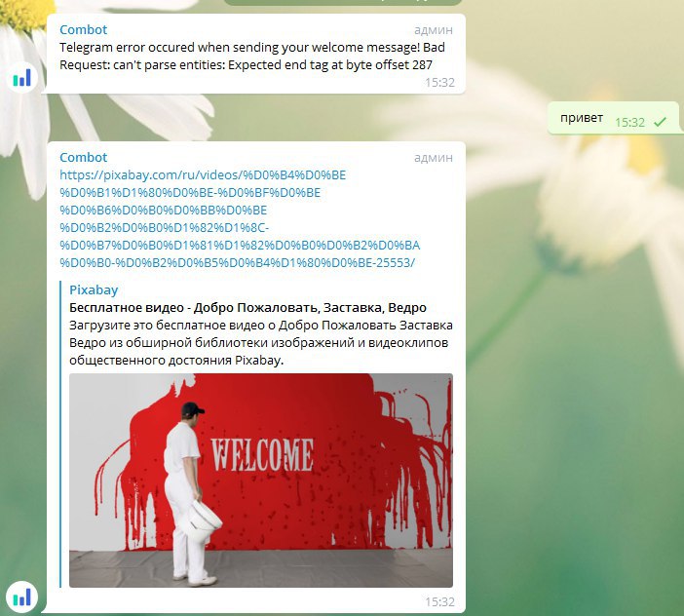Click the 'админ' badge on the error message
Screen dimensions: 684x616
[434, 29]
